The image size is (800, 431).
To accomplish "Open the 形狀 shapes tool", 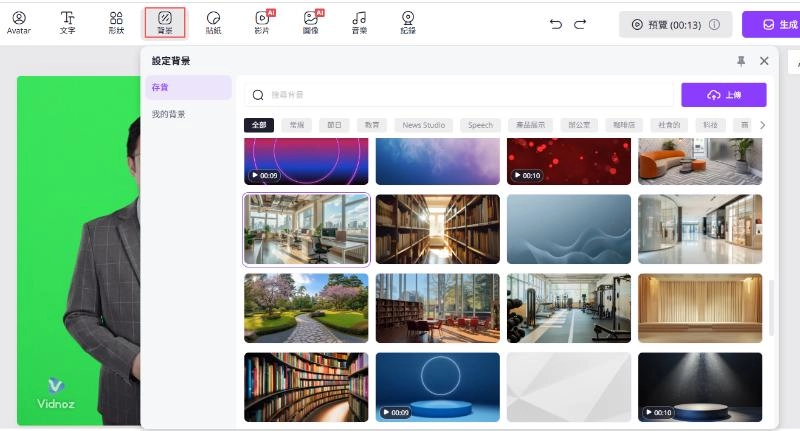I will 116,22.
